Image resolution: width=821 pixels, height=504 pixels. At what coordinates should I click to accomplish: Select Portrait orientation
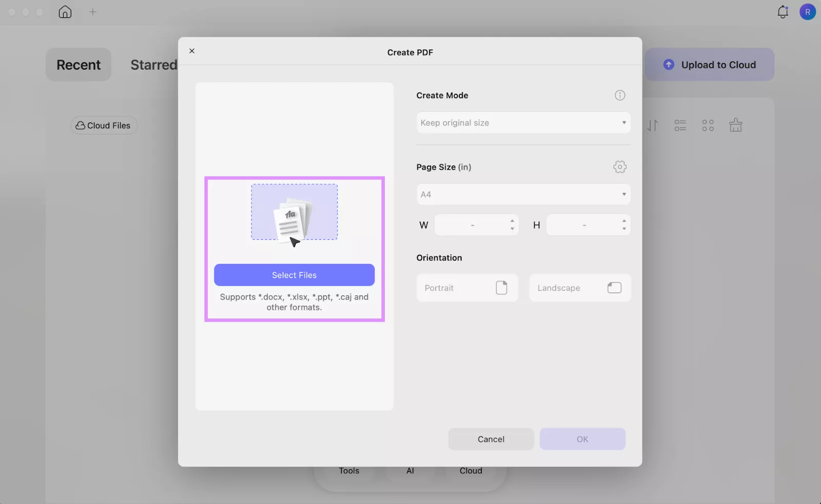pos(467,288)
